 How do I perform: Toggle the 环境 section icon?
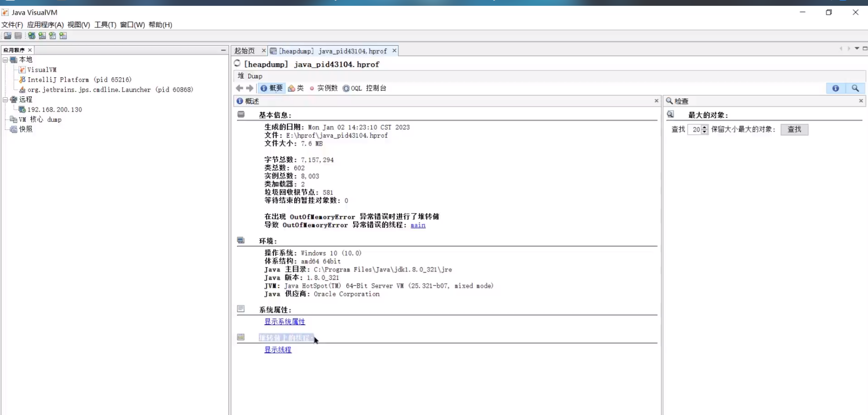[241, 240]
